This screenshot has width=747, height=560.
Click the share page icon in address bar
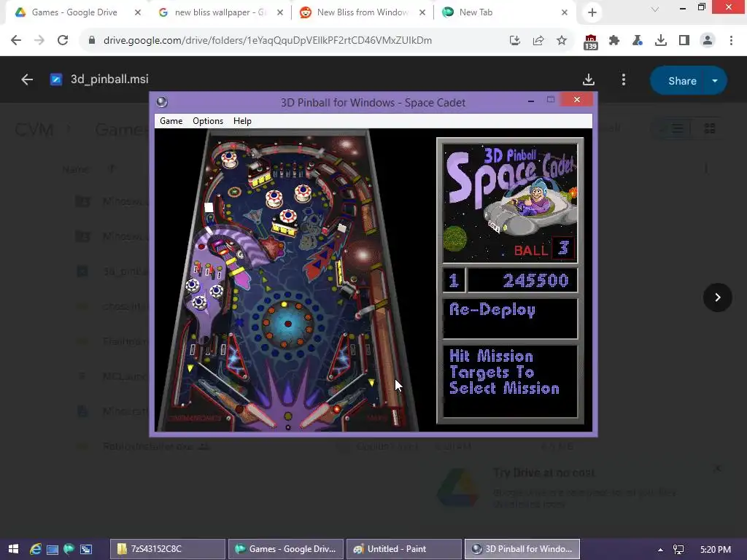(x=538, y=41)
